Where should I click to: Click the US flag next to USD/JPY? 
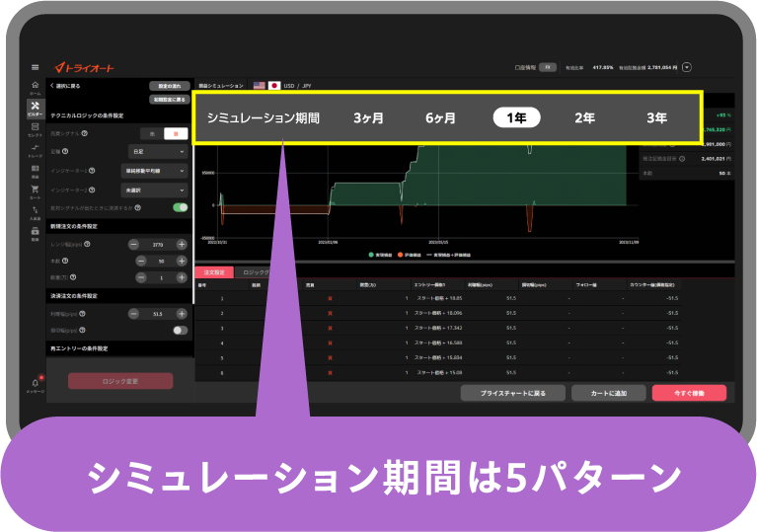coord(260,86)
